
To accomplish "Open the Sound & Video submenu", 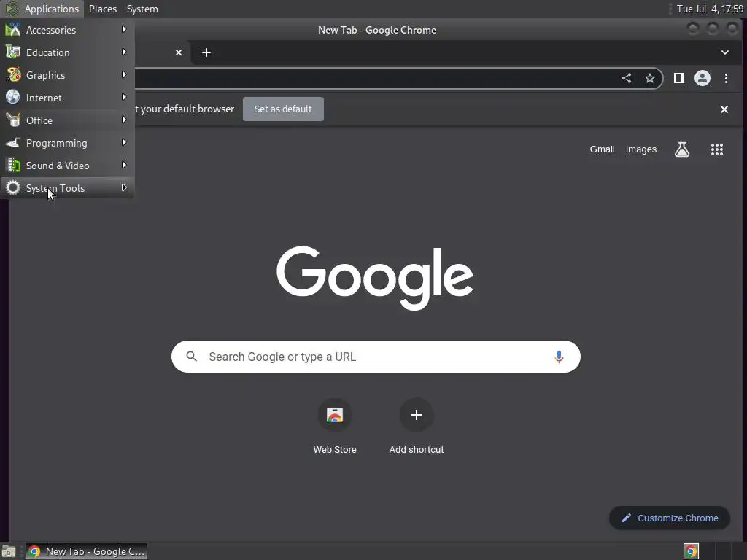I will point(67,166).
